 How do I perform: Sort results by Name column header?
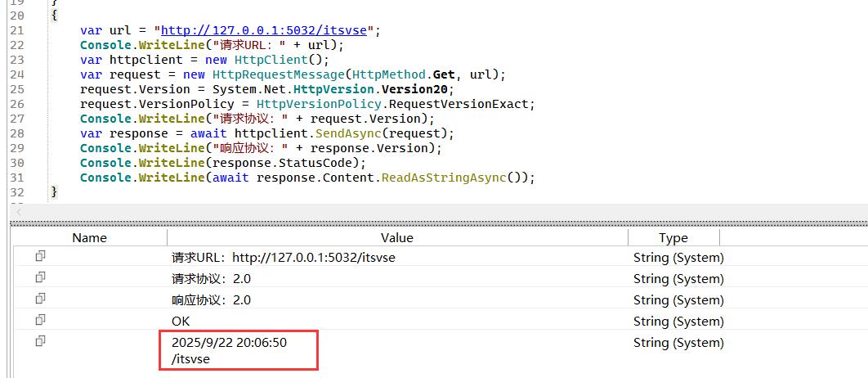pos(89,238)
